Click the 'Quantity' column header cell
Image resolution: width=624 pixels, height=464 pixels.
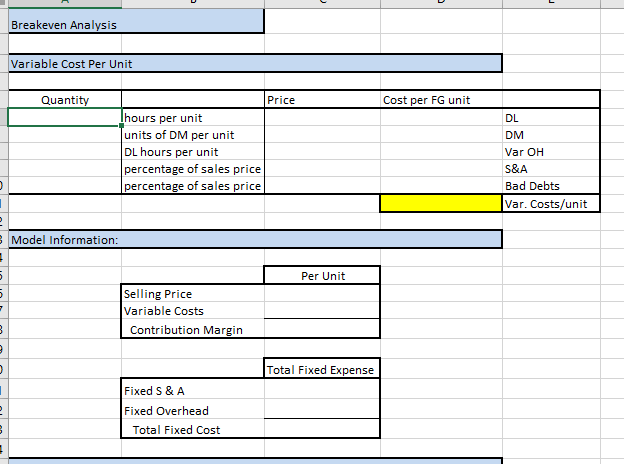click(x=65, y=99)
